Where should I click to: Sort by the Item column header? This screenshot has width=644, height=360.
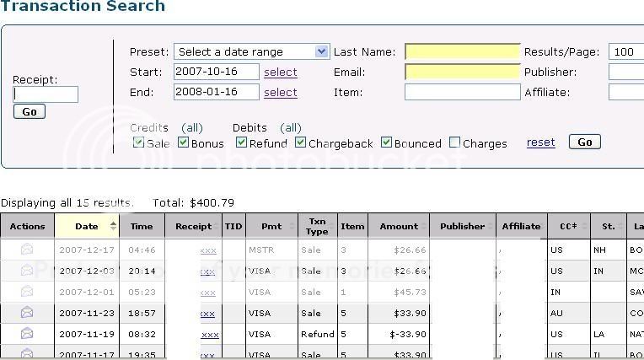(352, 226)
